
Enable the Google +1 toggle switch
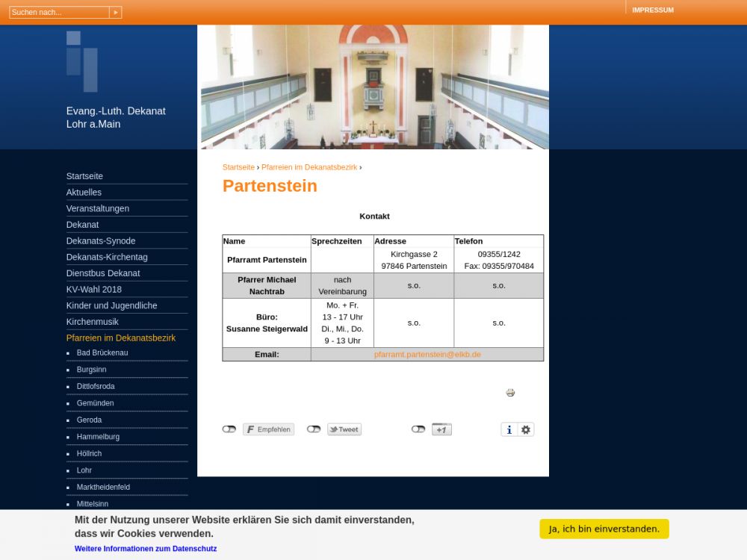coord(418,429)
